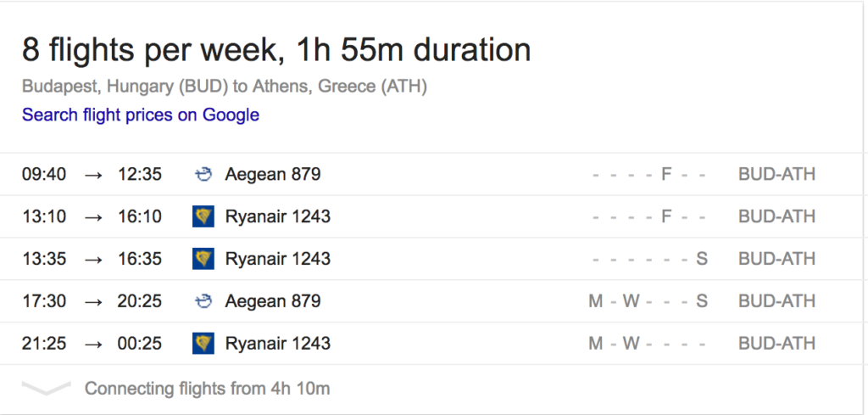The width and height of the screenshot is (868, 415).
Task: Click Connecting flights from 4h 10m text
Action: [207, 389]
